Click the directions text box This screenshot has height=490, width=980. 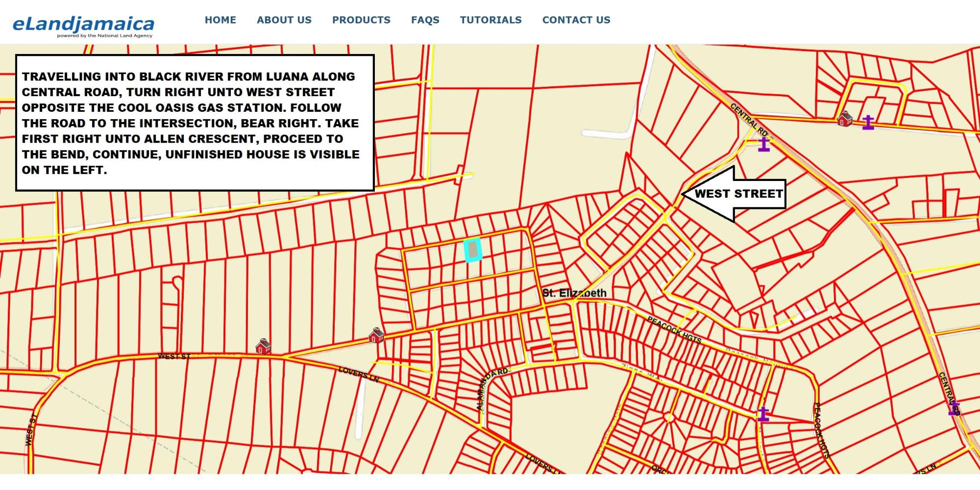pos(195,123)
